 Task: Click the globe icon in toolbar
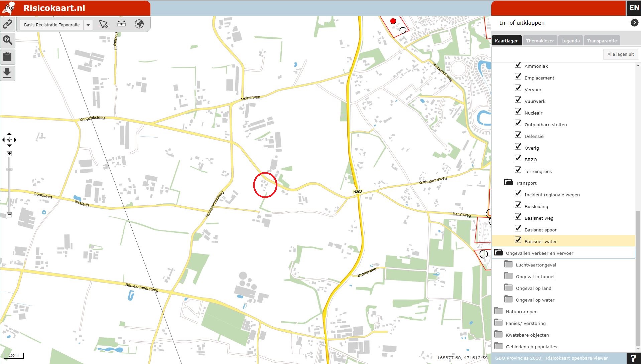point(139,24)
